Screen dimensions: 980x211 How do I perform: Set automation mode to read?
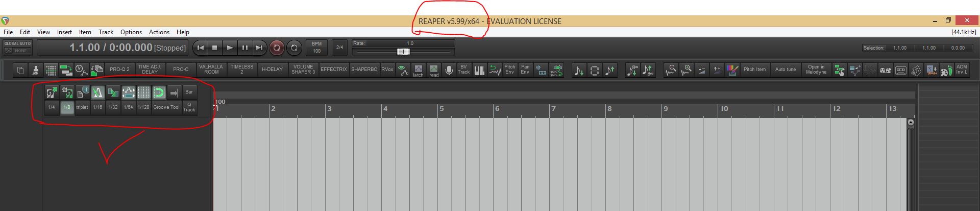tap(433, 69)
